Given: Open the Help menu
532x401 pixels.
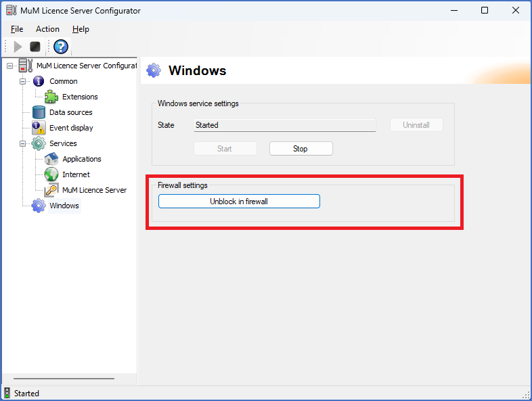Looking at the screenshot, I should 81,29.
